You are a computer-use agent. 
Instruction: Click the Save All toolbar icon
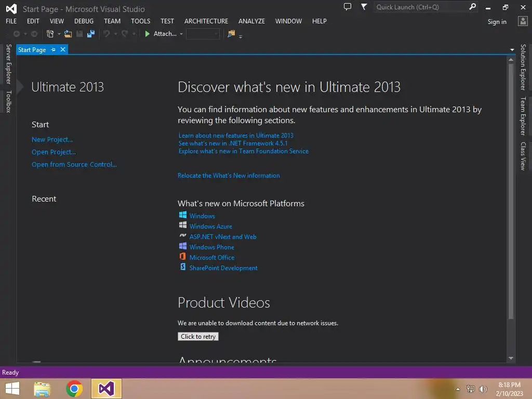click(91, 34)
